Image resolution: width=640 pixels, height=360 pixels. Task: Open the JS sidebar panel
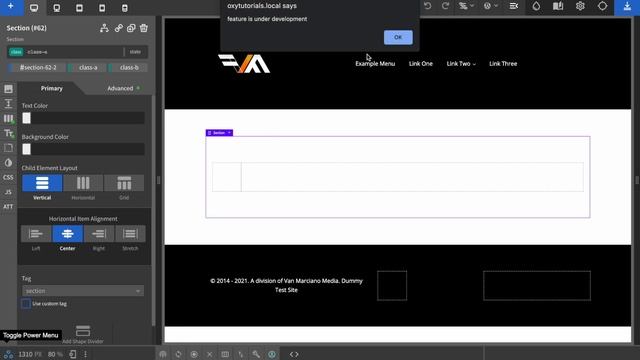8,192
